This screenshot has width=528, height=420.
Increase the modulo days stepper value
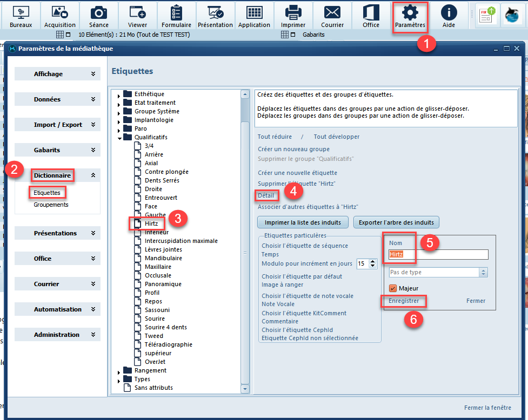(374, 261)
